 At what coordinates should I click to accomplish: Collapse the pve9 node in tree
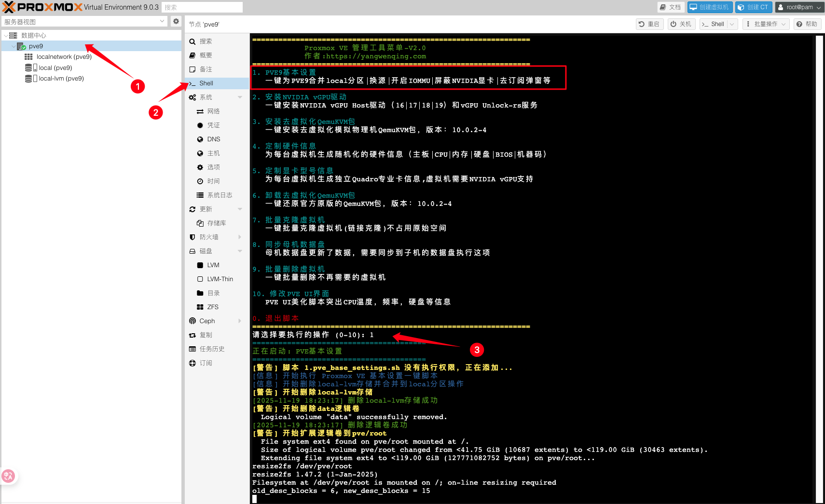[14, 46]
